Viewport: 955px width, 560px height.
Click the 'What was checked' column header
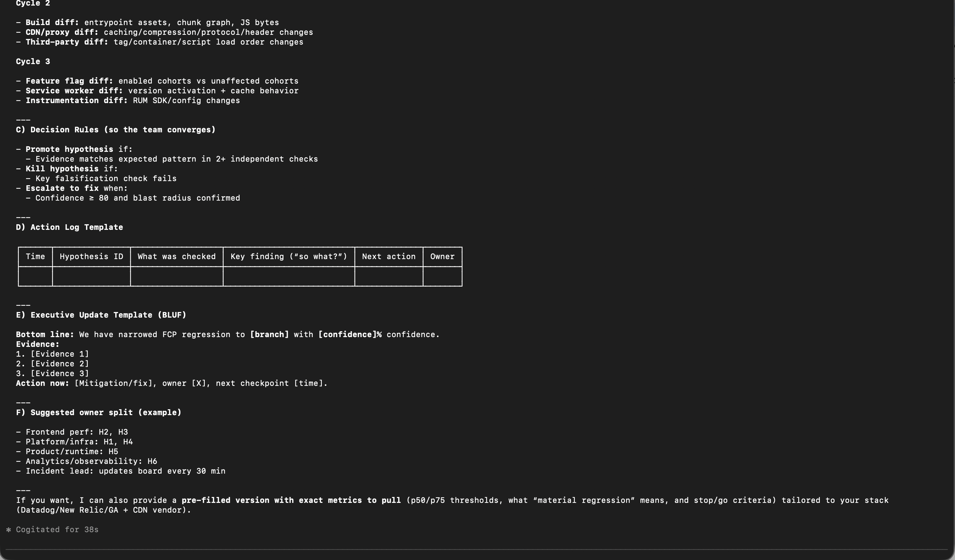click(x=177, y=257)
